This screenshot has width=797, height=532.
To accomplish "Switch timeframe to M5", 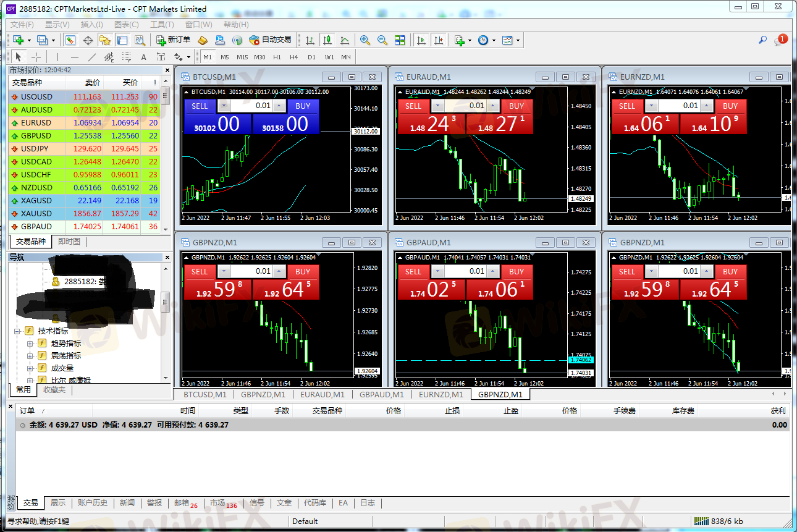I will [225, 57].
